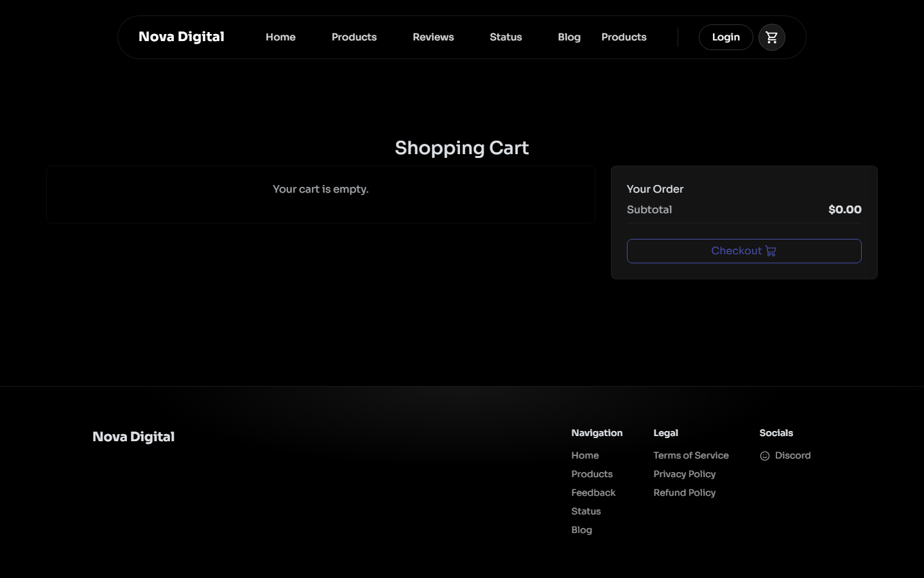Click the Checkout button
Screen dimensions: 924x578
point(744,251)
